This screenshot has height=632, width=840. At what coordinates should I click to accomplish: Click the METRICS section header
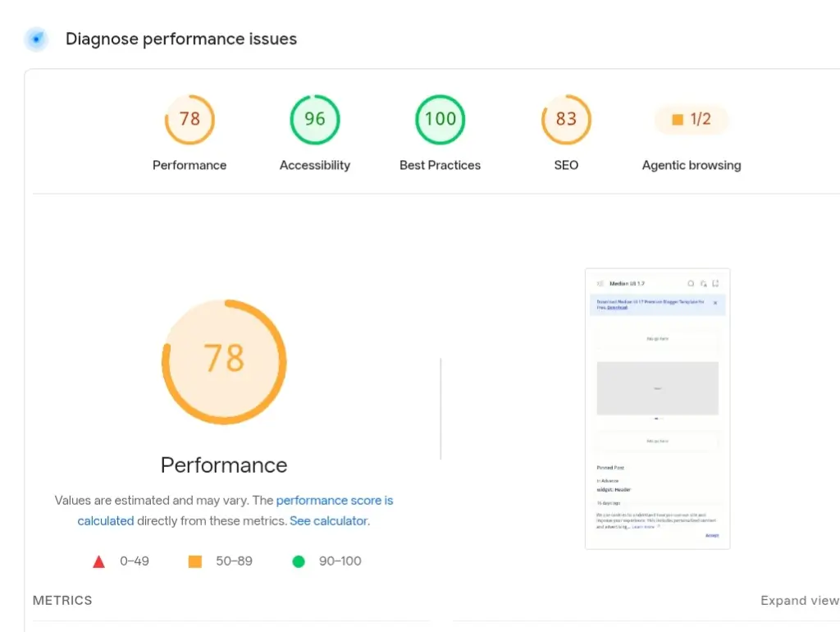[62, 600]
